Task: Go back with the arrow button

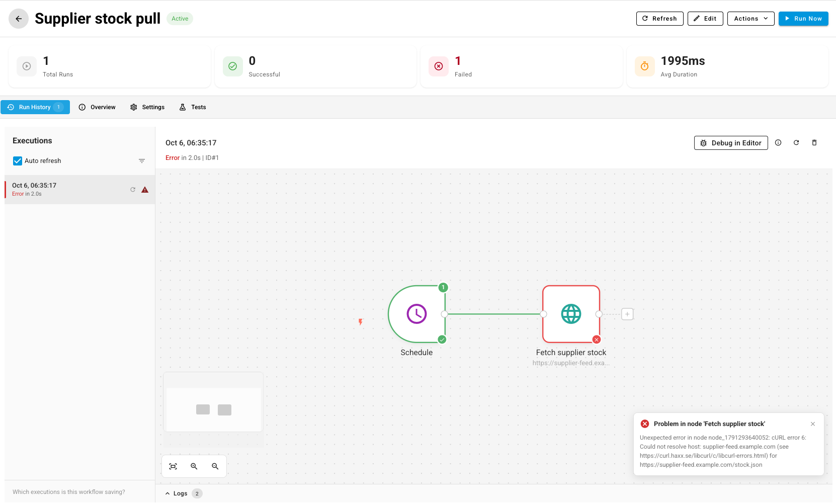Action: pyautogui.click(x=19, y=19)
